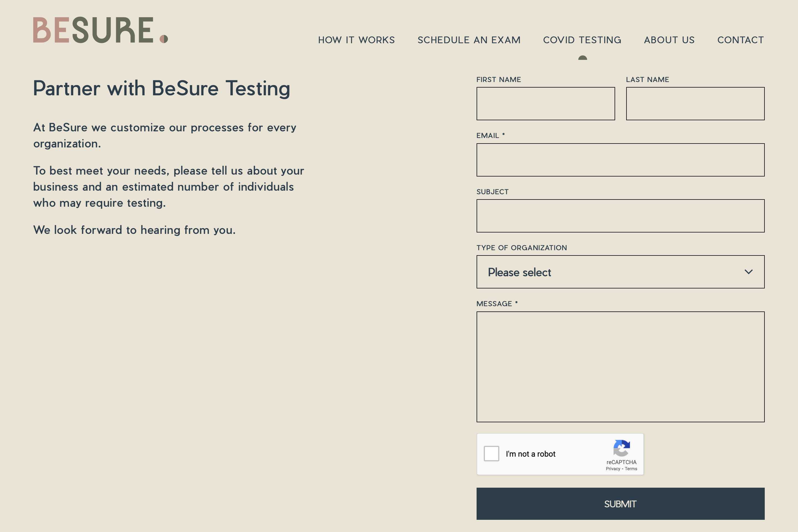Click inside the Message text area
This screenshot has width=798, height=532.
pos(620,367)
